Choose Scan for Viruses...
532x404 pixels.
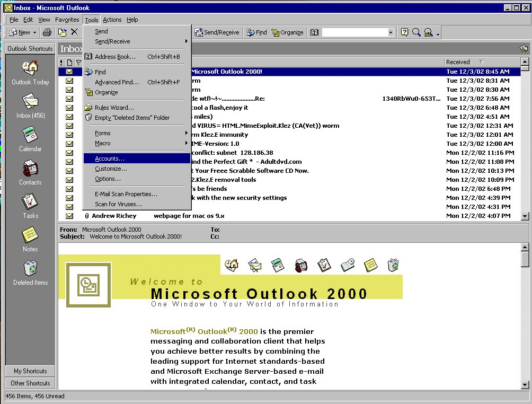tap(137, 204)
